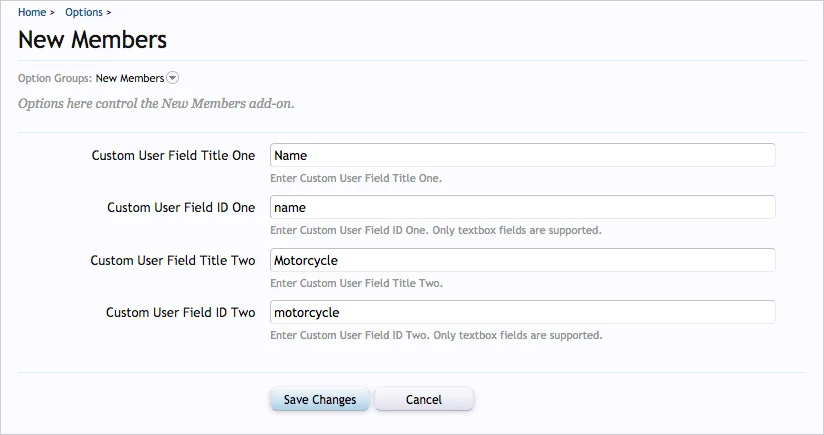The height and width of the screenshot is (435, 824).
Task: Click the Option Groups dropdown arrow icon
Action: [x=173, y=78]
